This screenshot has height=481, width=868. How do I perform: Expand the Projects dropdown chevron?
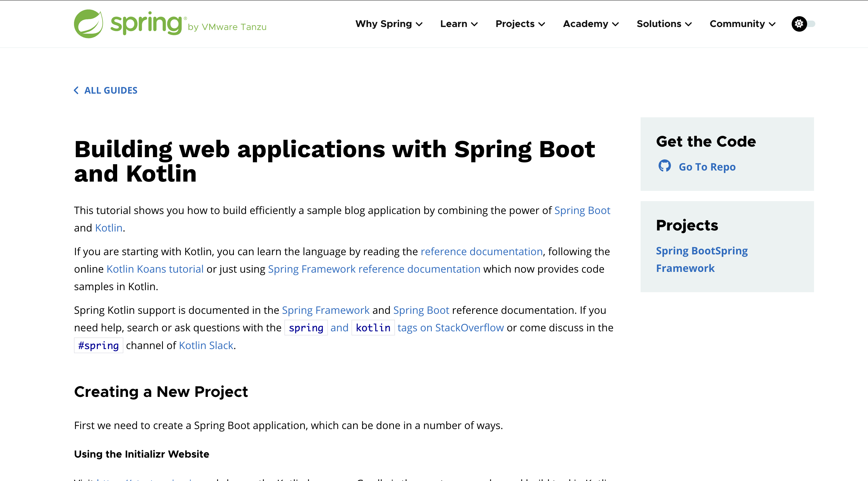542,24
